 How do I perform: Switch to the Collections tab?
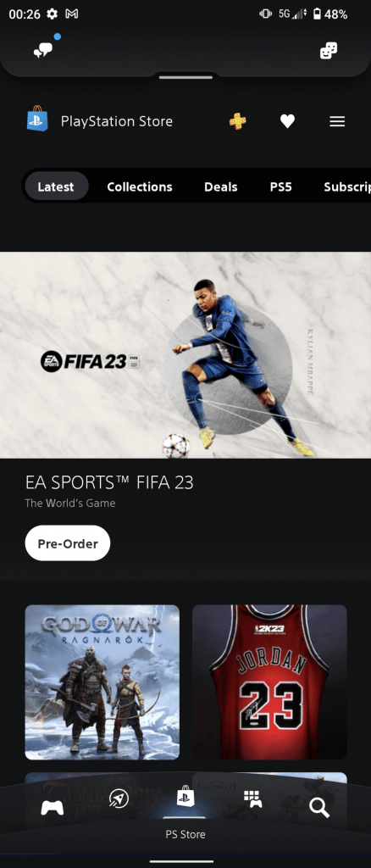point(139,186)
